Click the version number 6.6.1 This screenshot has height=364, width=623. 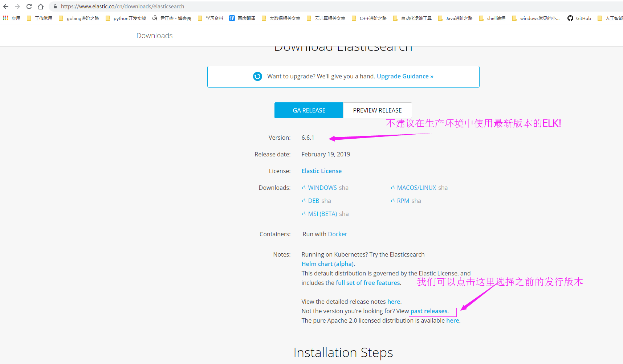point(308,138)
